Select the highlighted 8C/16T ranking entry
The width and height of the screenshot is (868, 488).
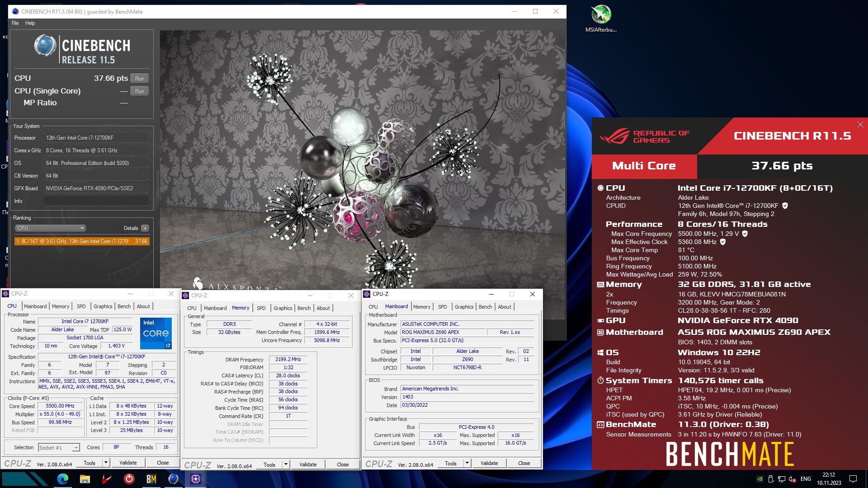pyautogui.click(x=82, y=241)
